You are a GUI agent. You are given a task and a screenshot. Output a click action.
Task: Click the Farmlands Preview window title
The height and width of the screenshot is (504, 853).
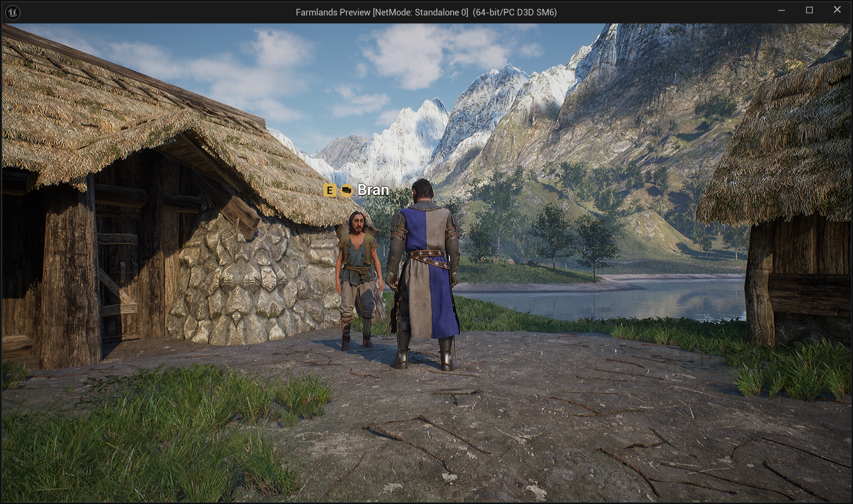point(426,12)
